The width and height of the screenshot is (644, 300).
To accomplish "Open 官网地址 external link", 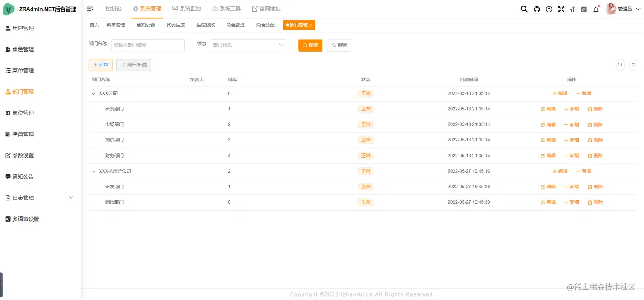I will [266, 9].
